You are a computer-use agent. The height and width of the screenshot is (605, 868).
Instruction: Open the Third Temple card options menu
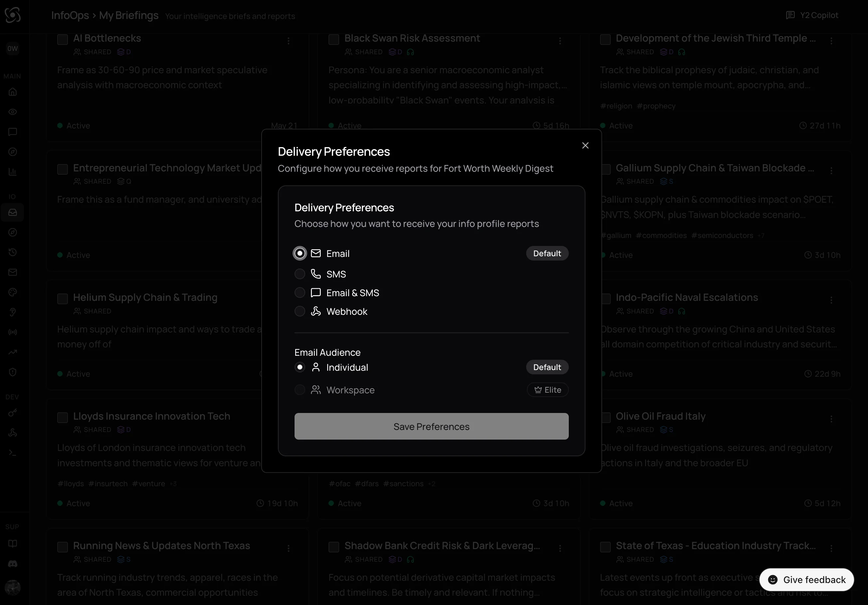[831, 41]
